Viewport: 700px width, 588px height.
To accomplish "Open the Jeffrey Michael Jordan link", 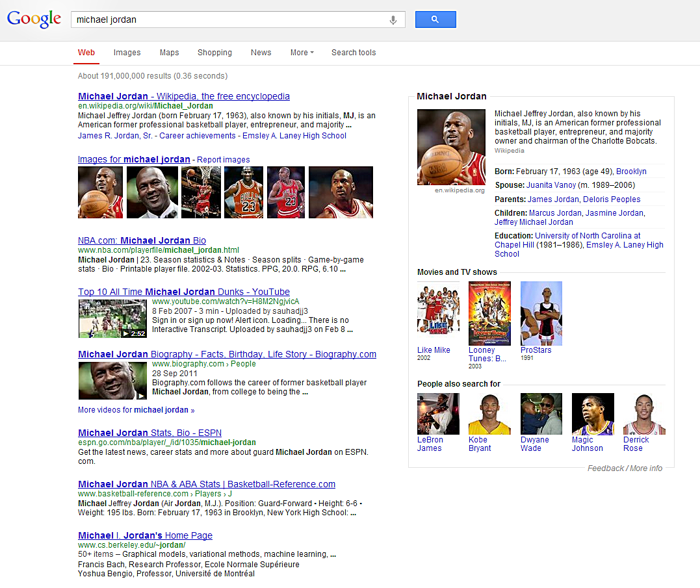I will 534,222.
